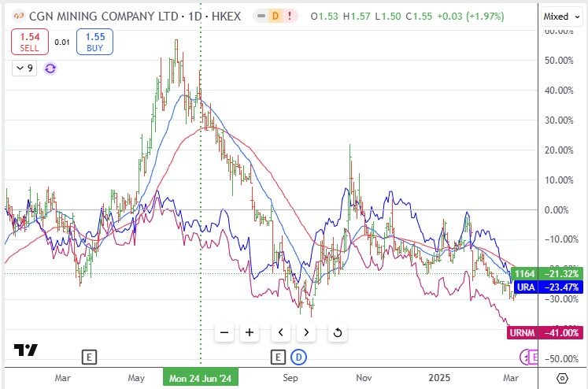This screenshot has width=588, height=389.
Task: Click the 40.00% axis label
Action: click(x=559, y=91)
